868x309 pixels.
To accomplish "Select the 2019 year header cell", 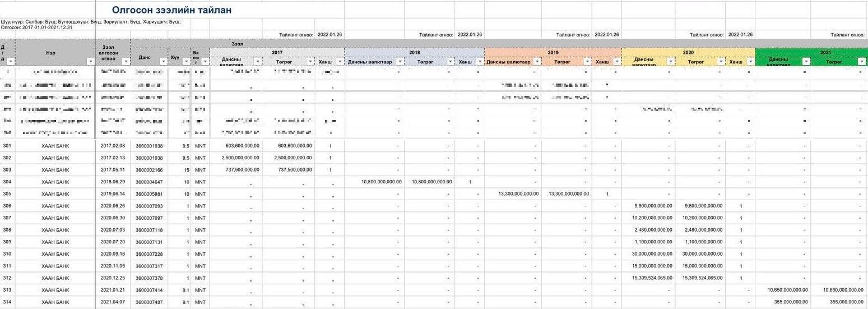I will pyautogui.click(x=553, y=52).
